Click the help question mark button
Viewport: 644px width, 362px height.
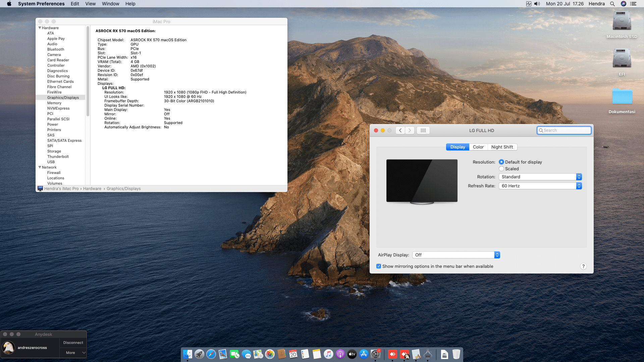(583, 266)
